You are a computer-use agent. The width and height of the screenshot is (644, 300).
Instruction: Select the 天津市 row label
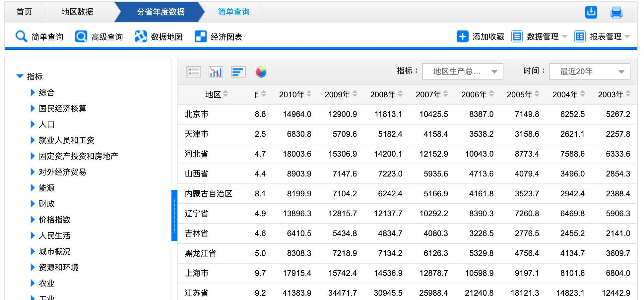pos(197,134)
